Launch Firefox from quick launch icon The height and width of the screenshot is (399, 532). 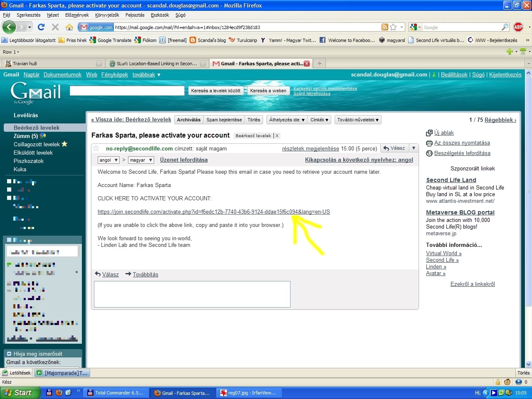coord(59,392)
